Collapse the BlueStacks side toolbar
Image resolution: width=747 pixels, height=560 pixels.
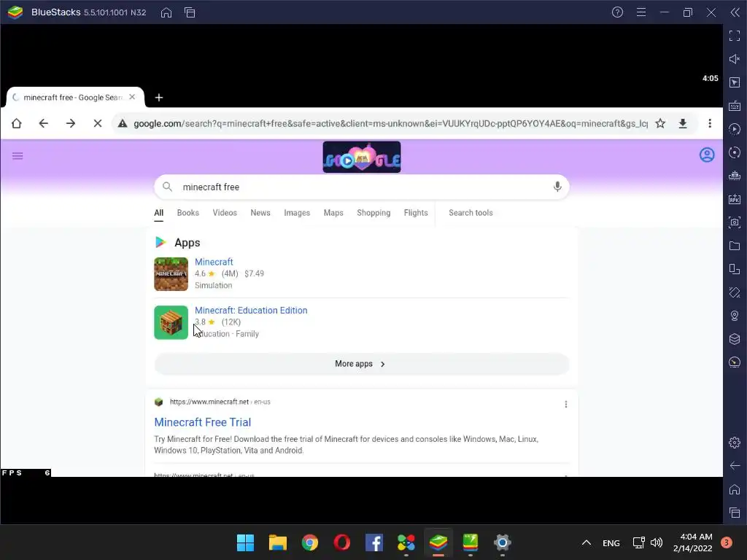[735, 12]
